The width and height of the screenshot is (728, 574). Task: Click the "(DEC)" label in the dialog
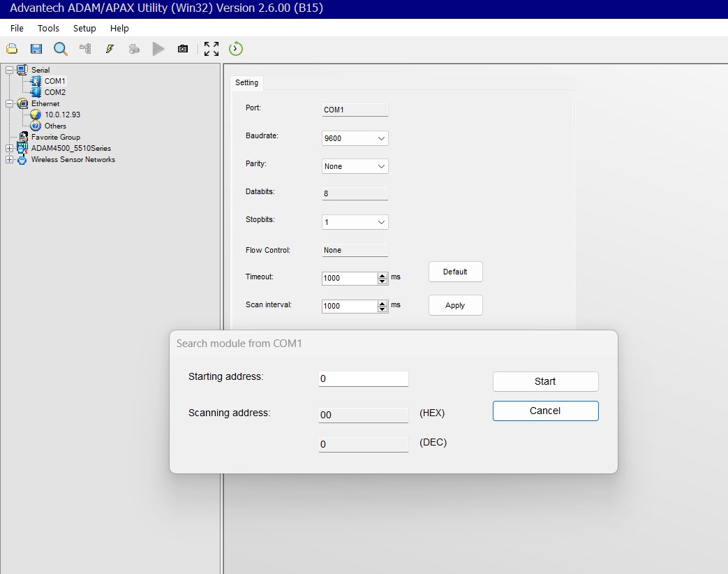pos(433,443)
